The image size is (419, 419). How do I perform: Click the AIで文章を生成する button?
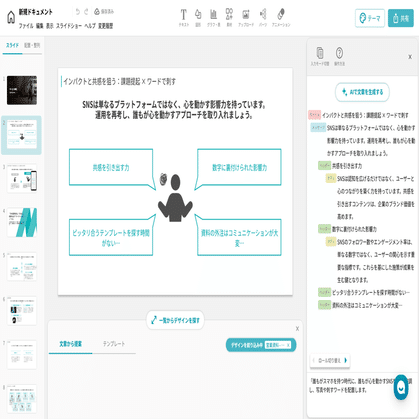click(x=362, y=92)
